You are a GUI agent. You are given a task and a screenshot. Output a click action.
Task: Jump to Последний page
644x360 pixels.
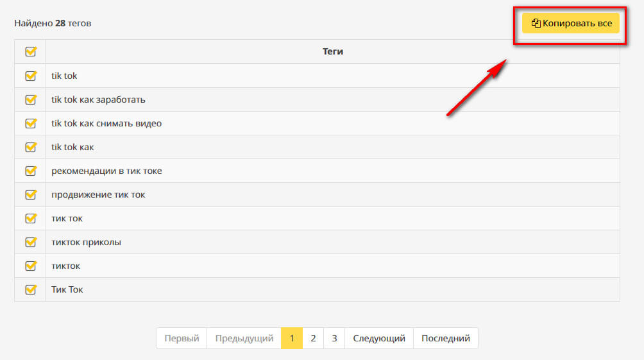click(x=446, y=338)
